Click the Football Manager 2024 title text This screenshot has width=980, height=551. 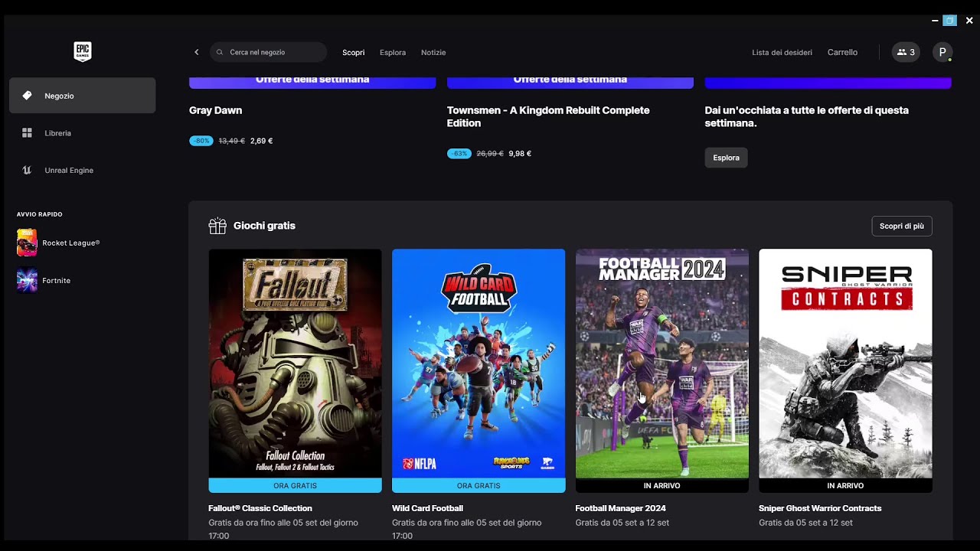coord(620,508)
